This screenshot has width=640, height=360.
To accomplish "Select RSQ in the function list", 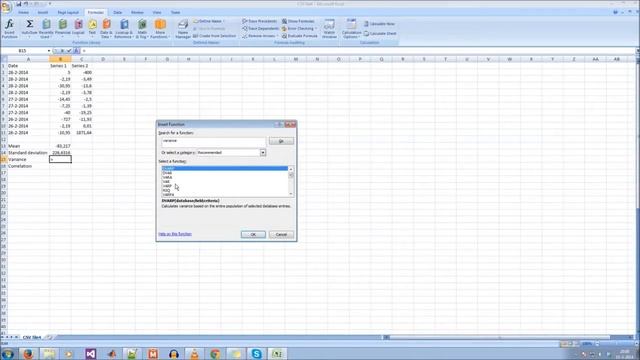I will [167, 191].
